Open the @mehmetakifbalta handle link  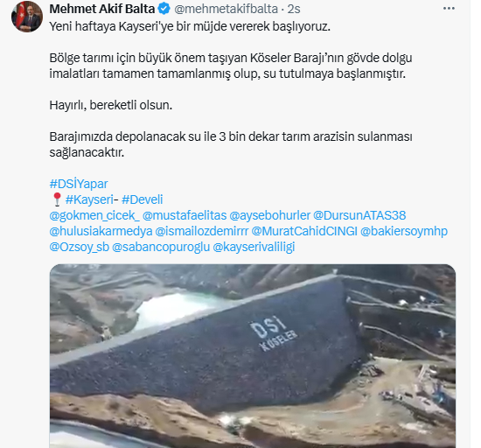coord(226,9)
